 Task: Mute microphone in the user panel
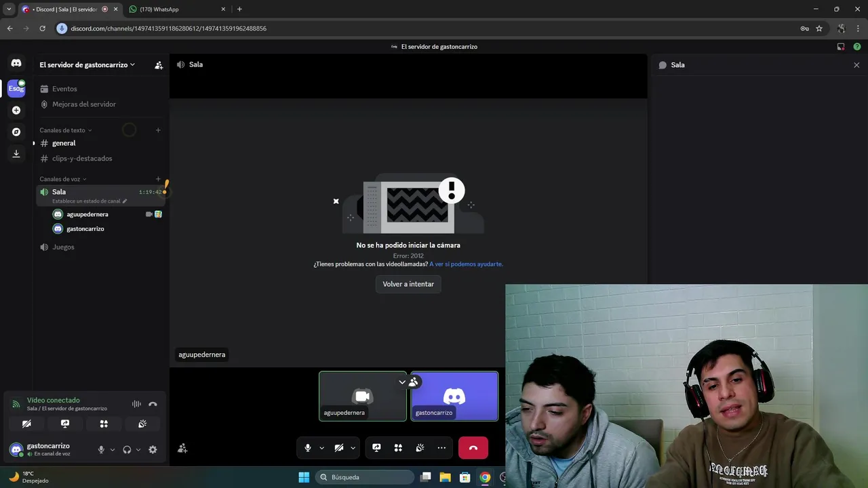click(x=101, y=449)
